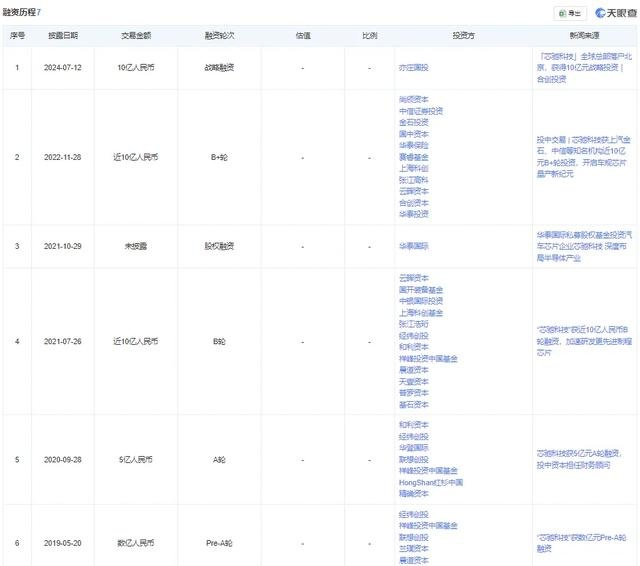Viewport: 640px width, 566px height.
Task: Click the 融资轮次 column header
Action: 219,36
